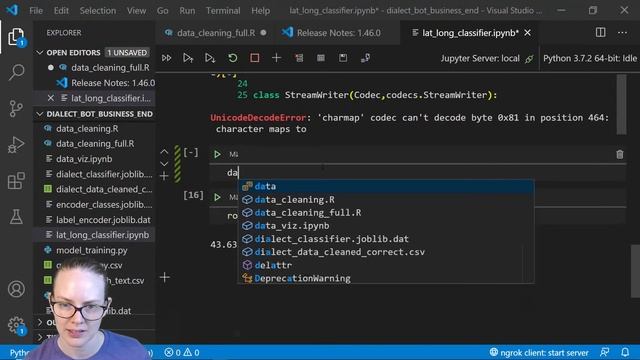Open the notifications bell in status bar
The image size is (640, 360).
coord(625,352)
